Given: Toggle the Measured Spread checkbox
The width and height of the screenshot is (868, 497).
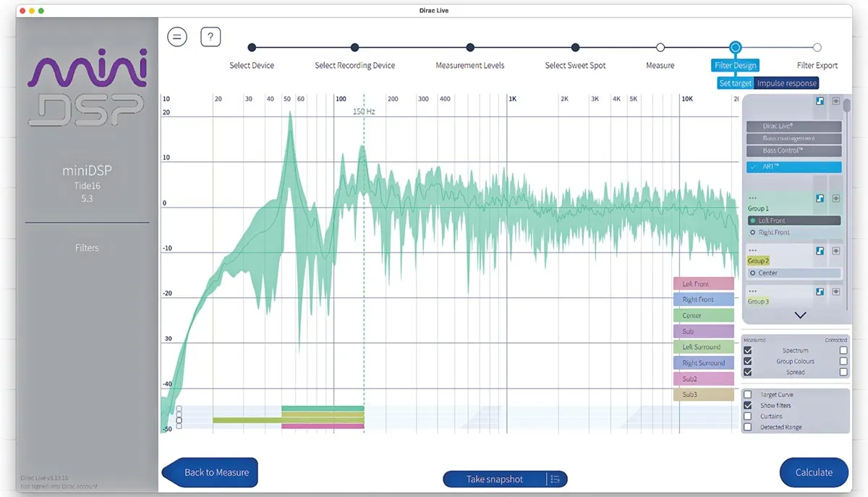Looking at the screenshot, I should 748,372.
